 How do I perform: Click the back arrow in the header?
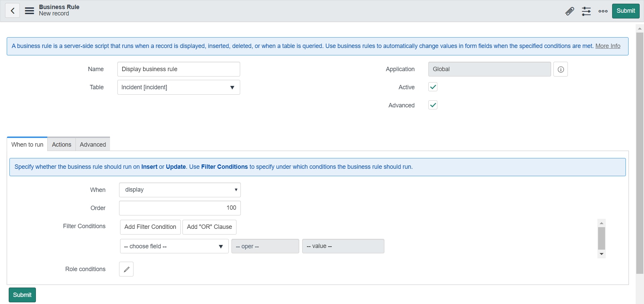(x=12, y=11)
